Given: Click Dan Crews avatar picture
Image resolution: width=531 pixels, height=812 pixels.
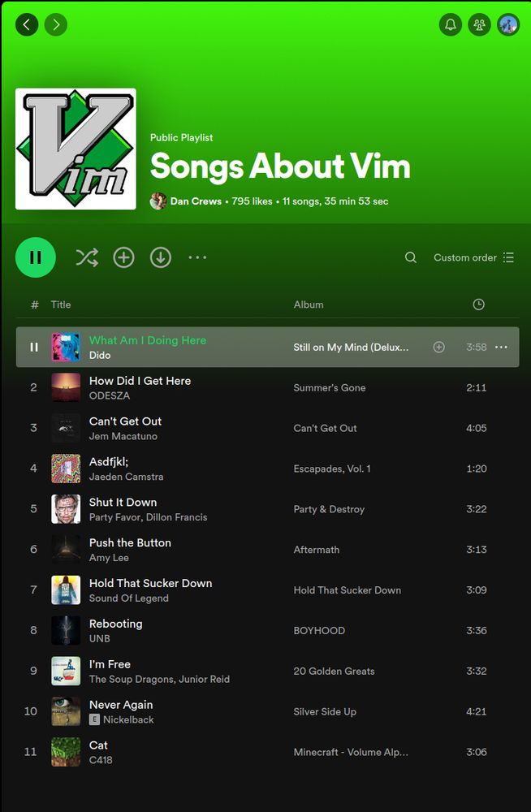Looking at the screenshot, I should [x=158, y=201].
